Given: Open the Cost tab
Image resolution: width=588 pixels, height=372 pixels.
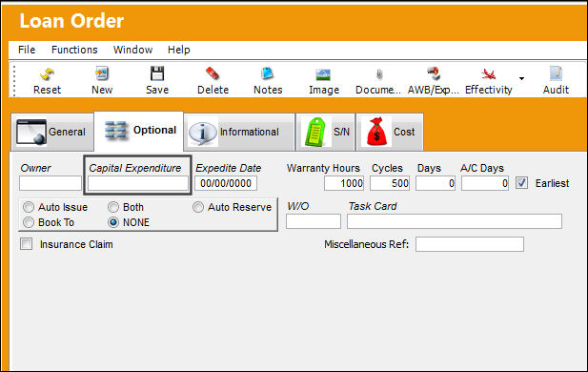Looking at the screenshot, I should click(x=390, y=132).
